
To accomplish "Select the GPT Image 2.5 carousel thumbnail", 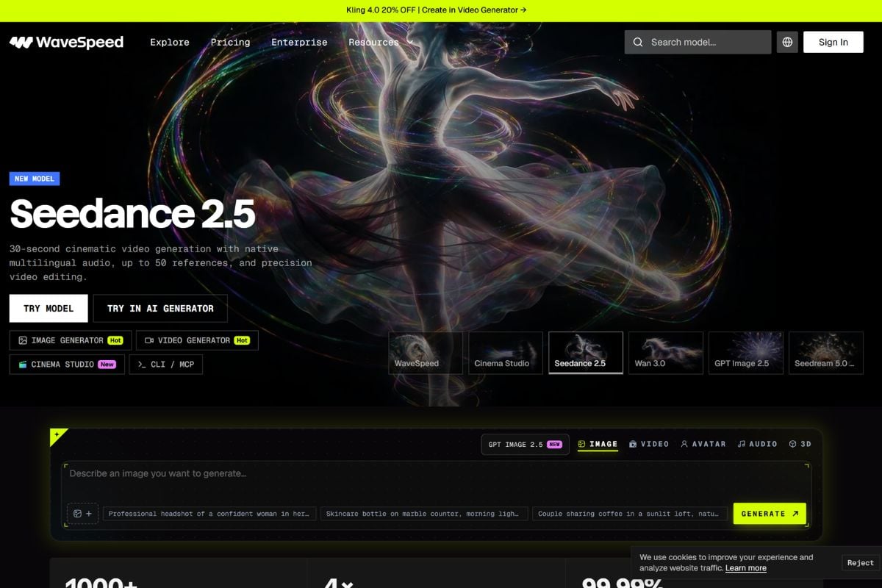I will [746, 353].
